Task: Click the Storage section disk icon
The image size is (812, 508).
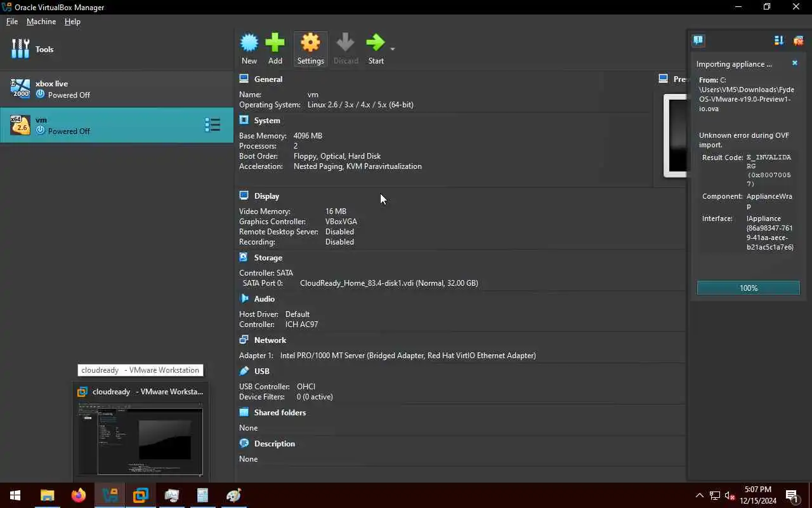Action: click(244, 257)
